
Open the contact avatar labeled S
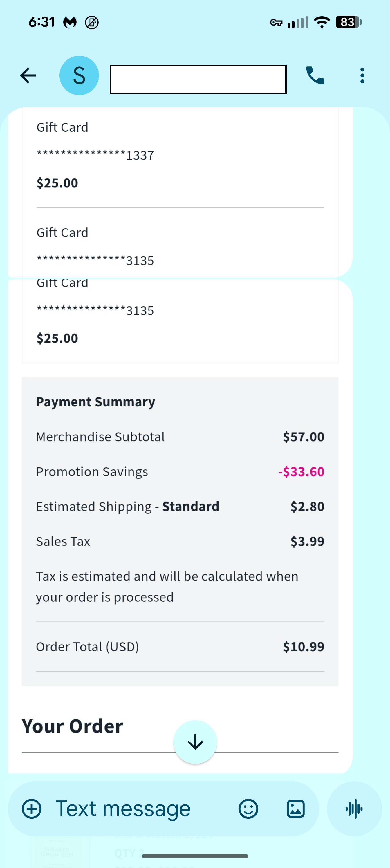pos(79,75)
